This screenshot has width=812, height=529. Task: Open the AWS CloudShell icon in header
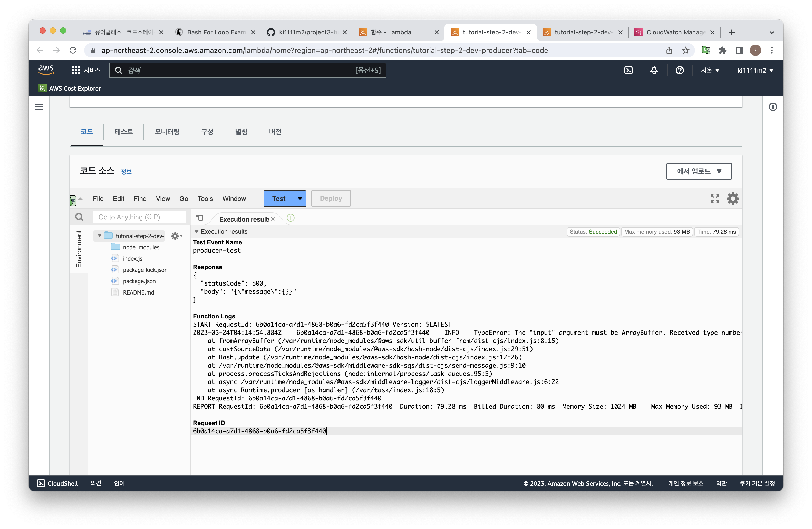click(628, 70)
